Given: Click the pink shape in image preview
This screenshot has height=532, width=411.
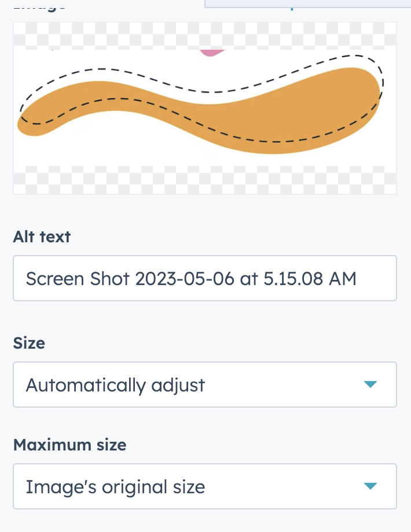Looking at the screenshot, I should 212,53.
